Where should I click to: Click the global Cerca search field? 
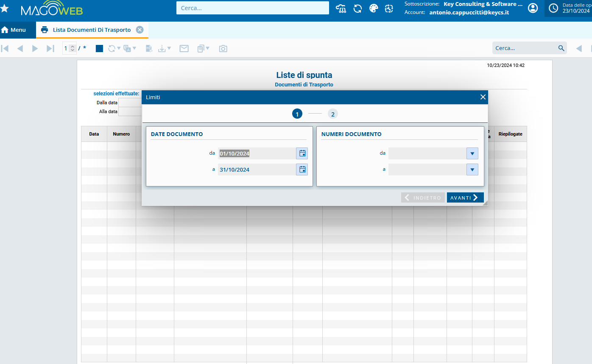coord(253,8)
